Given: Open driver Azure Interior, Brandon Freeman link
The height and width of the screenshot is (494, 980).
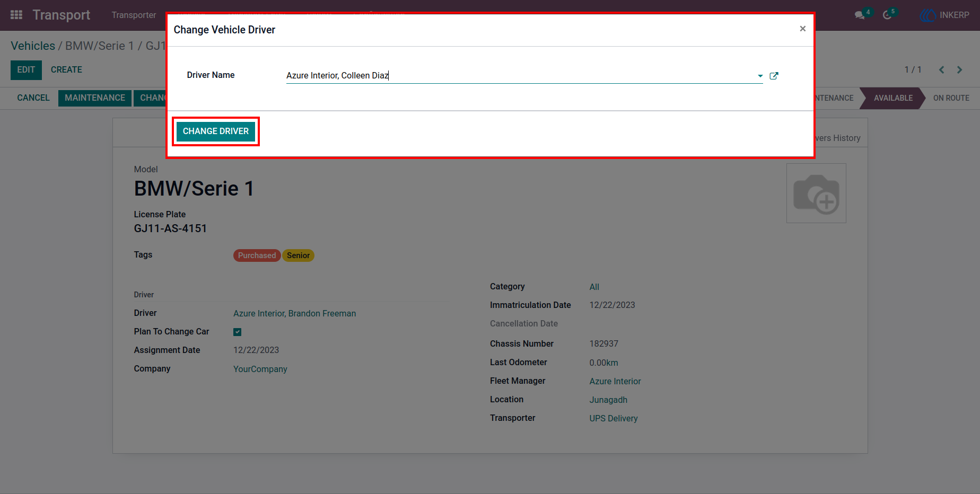Looking at the screenshot, I should [295, 314].
